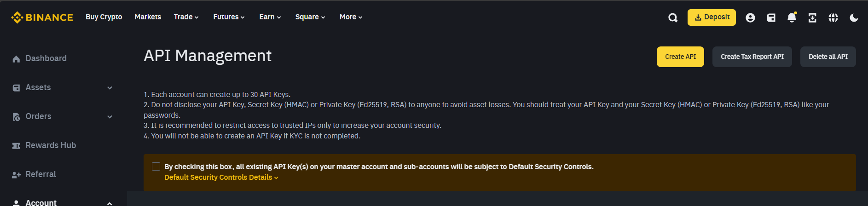This screenshot has height=206, width=868.
Task: Open the wallet icon in header
Action: [771, 18]
